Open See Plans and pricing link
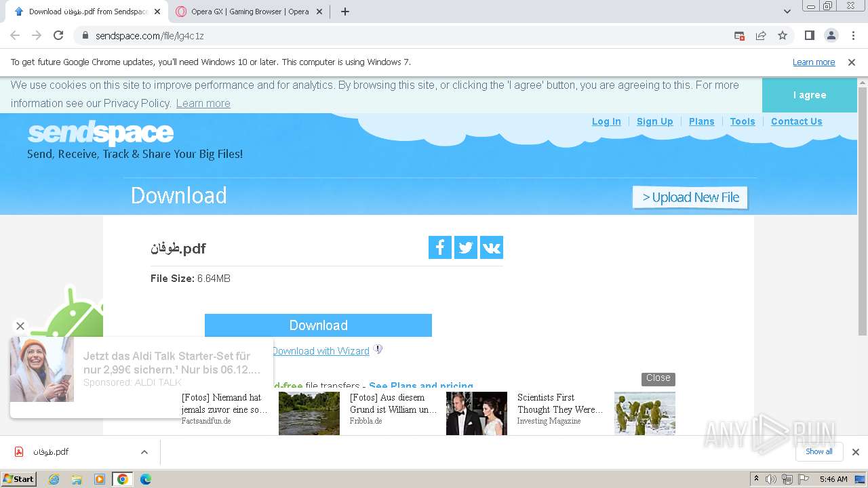Image resolution: width=868 pixels, height=488 pixels. 421,385
